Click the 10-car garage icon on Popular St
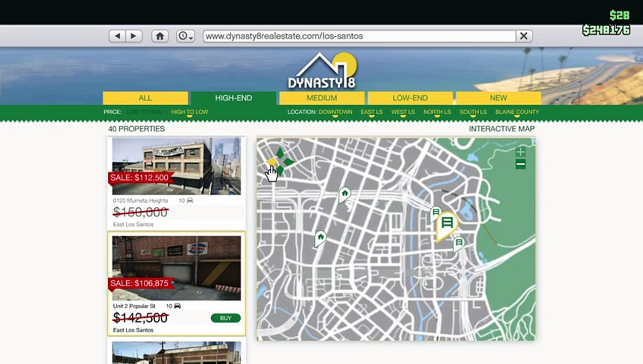The image size is (643, 364). 177,306
